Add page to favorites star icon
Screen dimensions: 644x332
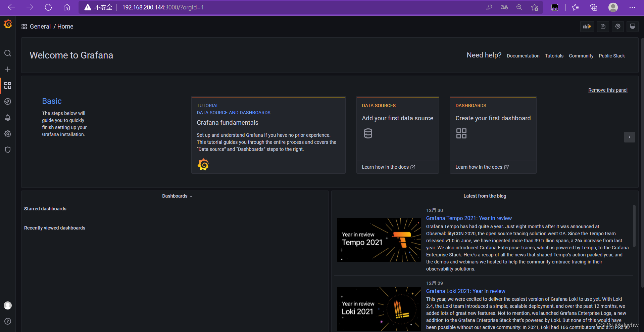[535, 7]
